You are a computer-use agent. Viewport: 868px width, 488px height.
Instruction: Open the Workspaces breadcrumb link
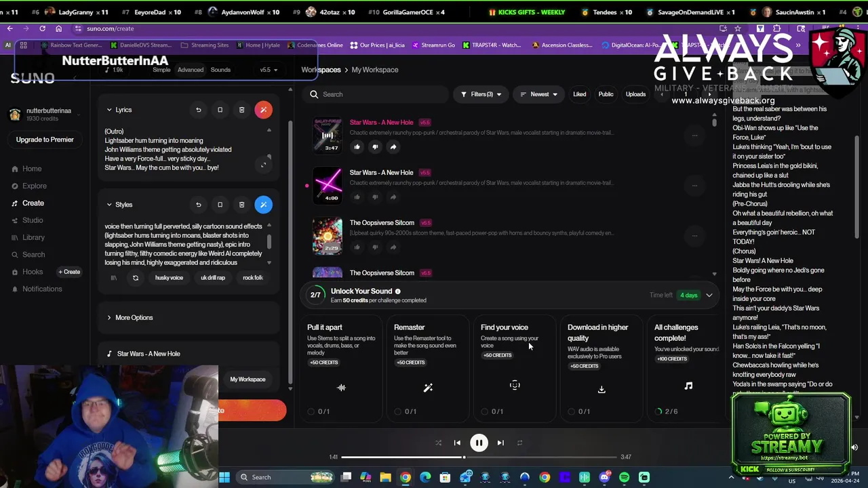pos(321,70)
